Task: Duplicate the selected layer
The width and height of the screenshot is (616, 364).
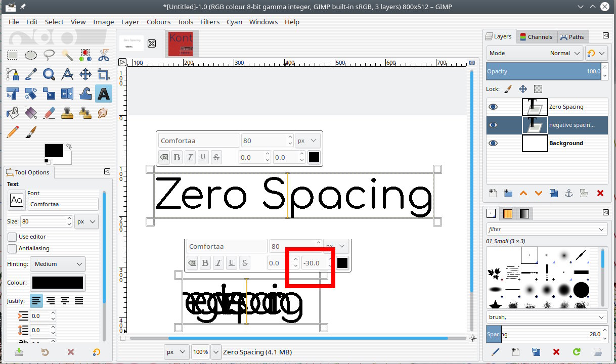Action: [554, 193]
